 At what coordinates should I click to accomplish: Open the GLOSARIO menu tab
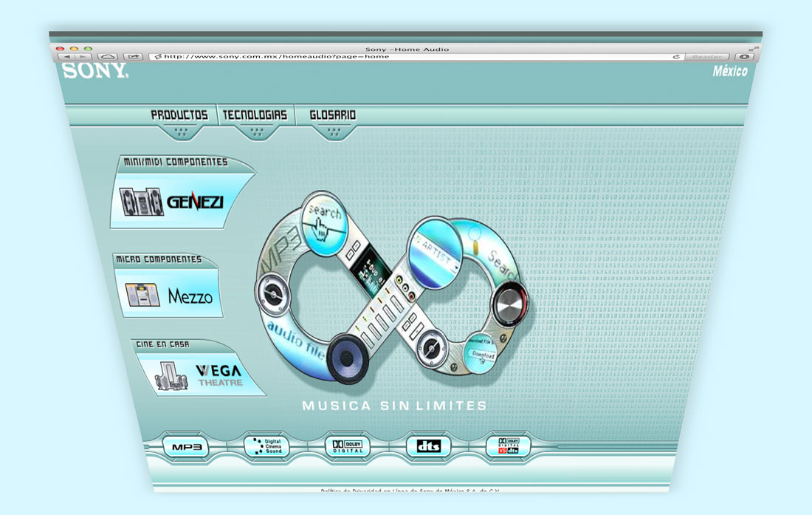click(332, 115)
